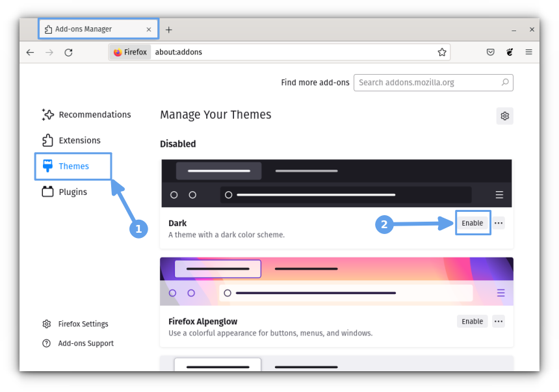The height and width of the screenshot is (392, 559).
Task: Click the Firefox Settings gear icon
Action: [47, 324]
